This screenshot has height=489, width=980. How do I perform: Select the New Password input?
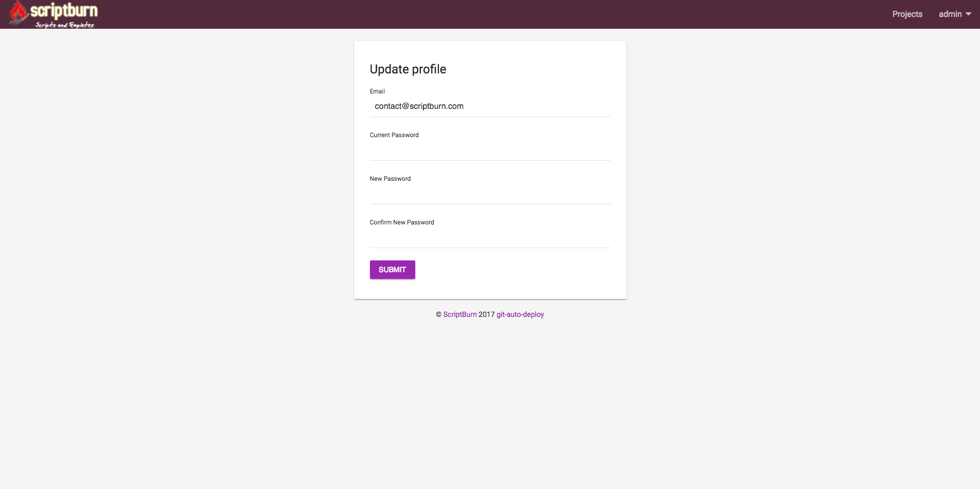click(x=490, y=194)
